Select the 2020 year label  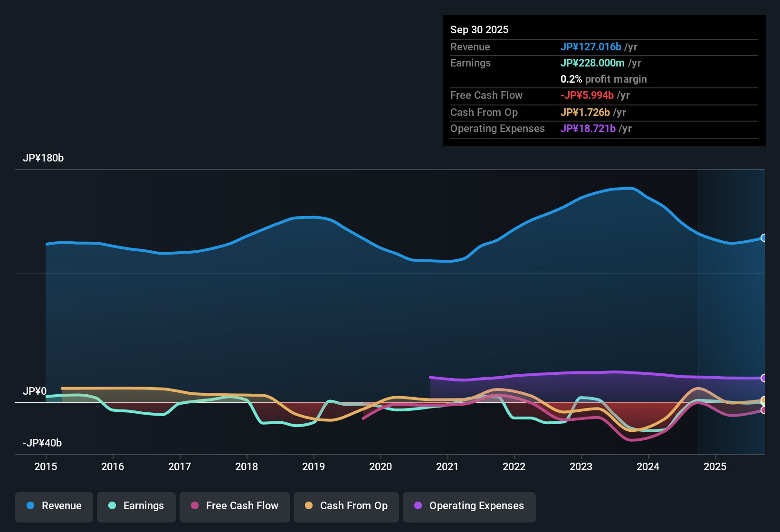click(380, 467)
